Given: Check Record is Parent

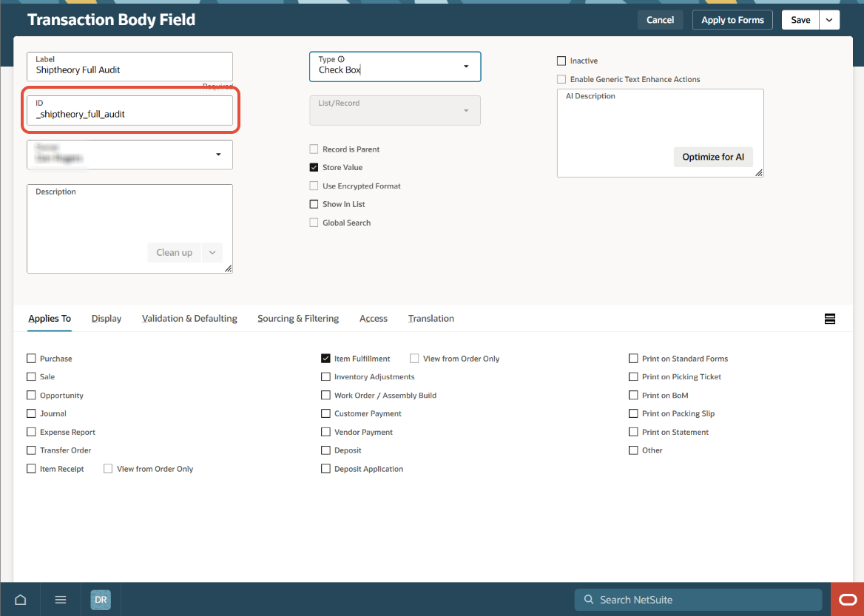Looking at the screenshot, I should pos(314,149).
